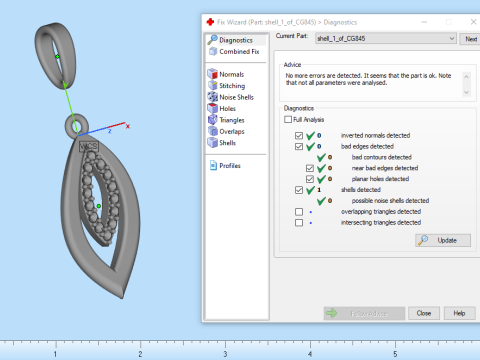This screenshot has width=480, height=360.
Task: Open the Profiles document icon
Action: point(213,165)
